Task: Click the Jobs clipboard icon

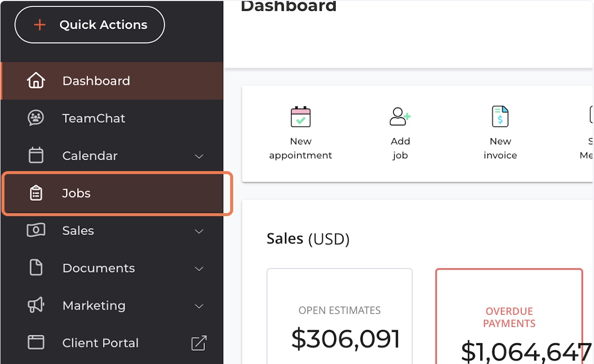Action: click(36, 193)
